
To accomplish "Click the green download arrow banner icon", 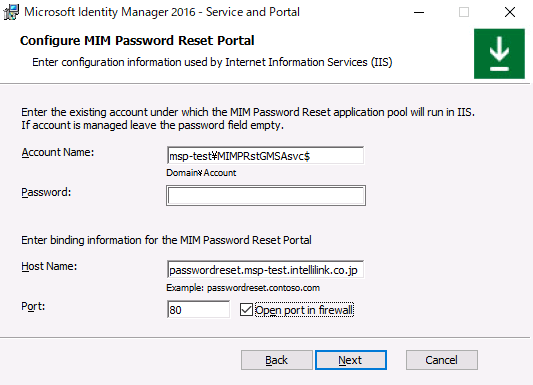I will click(499, 54).
